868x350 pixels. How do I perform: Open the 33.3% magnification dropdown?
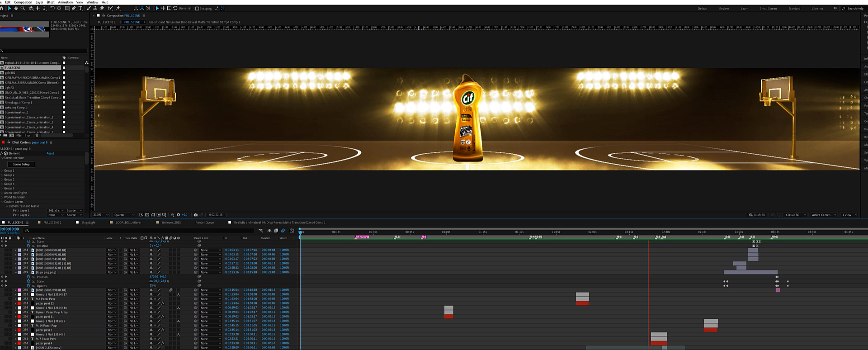coord(101,215)
